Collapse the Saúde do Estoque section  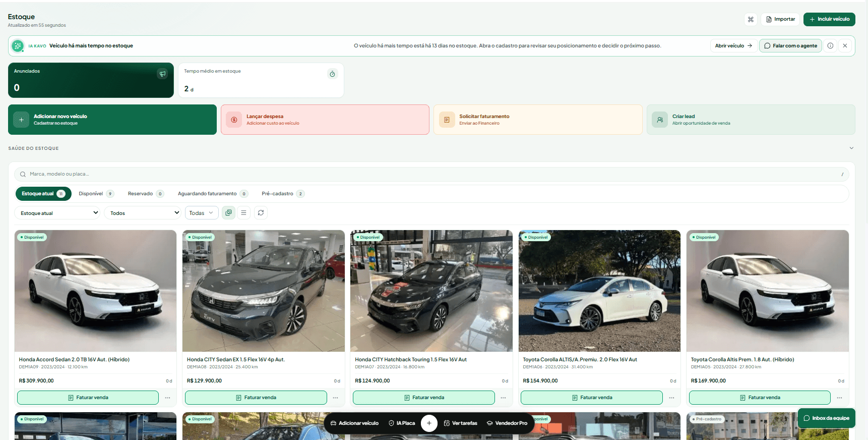(x=851, y=148)
